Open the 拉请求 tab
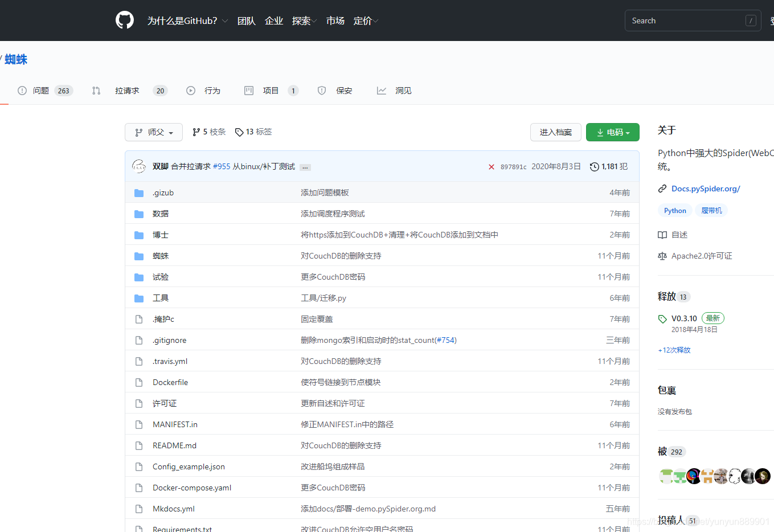The image size is (774, 532). tap(130, 91)
